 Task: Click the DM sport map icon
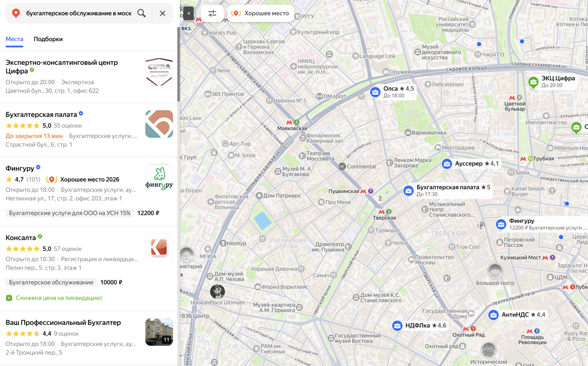[x=319, y=96]
